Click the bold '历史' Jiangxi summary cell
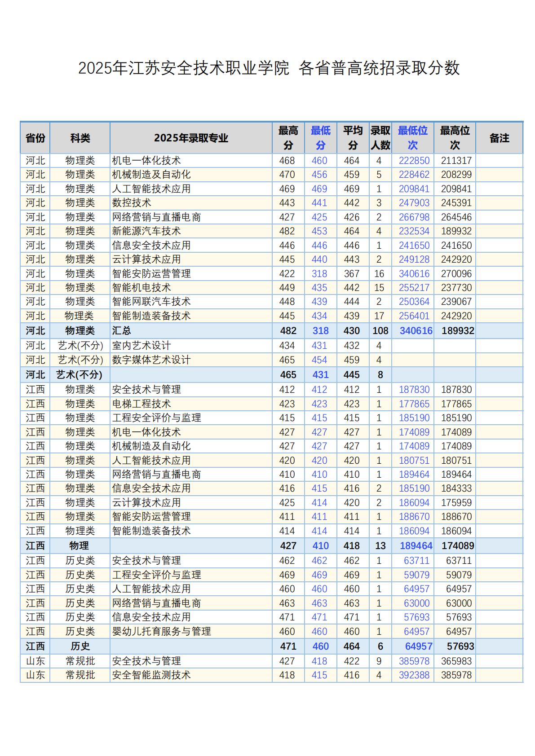The width and height of the screenshot is (535, 756). [x=80, y=646]
